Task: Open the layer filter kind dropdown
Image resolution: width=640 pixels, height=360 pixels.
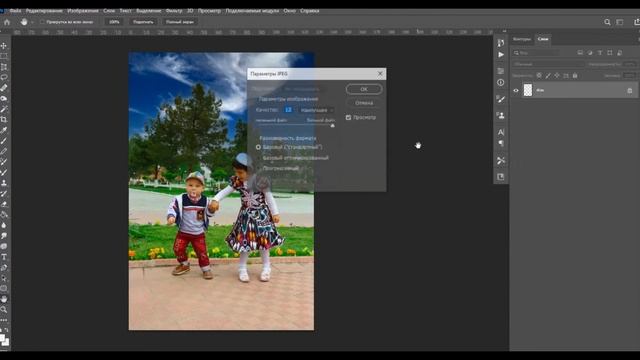Action: coord(537,53)
